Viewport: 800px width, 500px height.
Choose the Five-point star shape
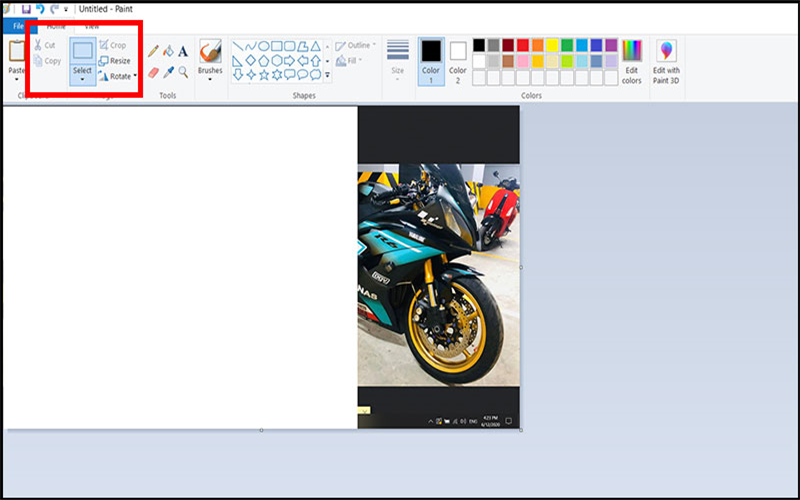point(263,75)
